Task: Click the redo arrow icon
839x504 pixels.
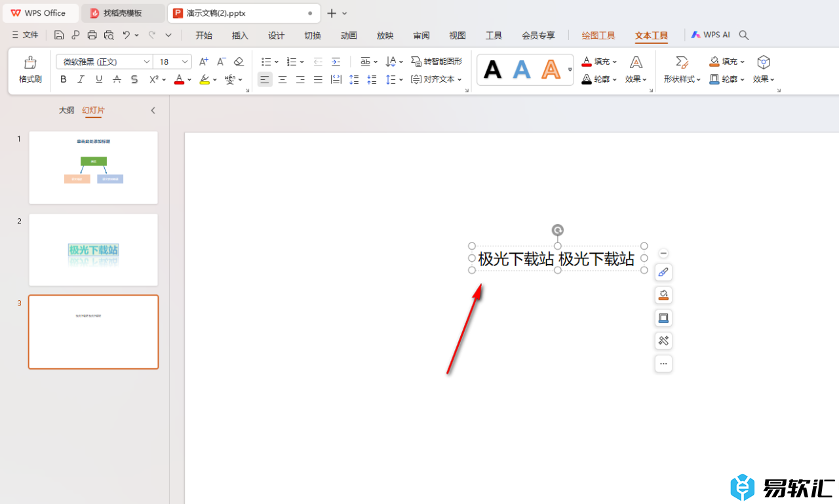Action: point(152,35)
